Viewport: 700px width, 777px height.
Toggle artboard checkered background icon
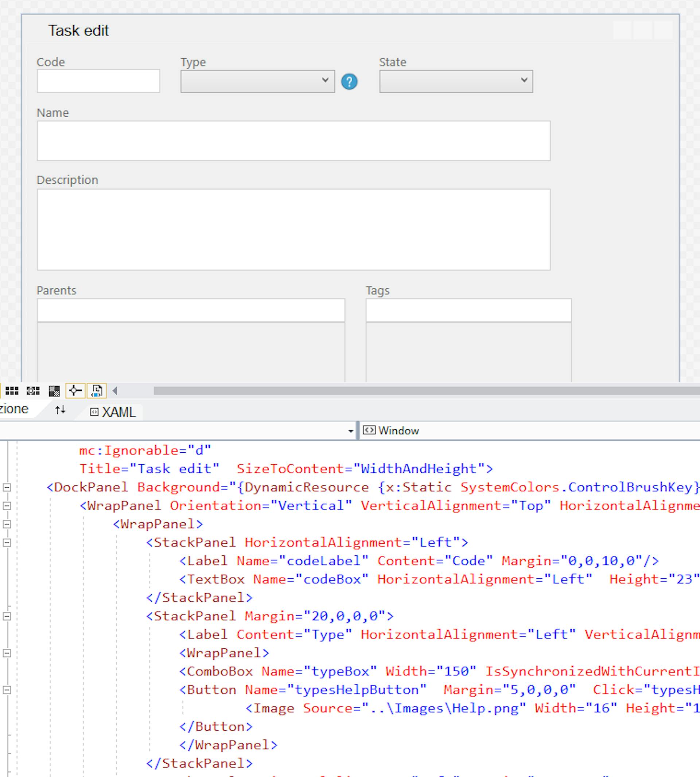[54, 391]
